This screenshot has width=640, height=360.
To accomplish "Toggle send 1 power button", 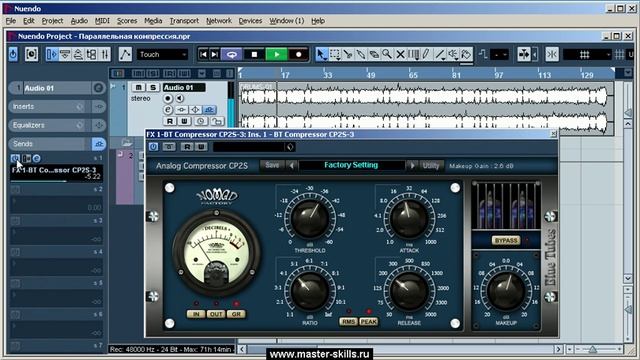I will pyautogui.click(x=15, y=158).
